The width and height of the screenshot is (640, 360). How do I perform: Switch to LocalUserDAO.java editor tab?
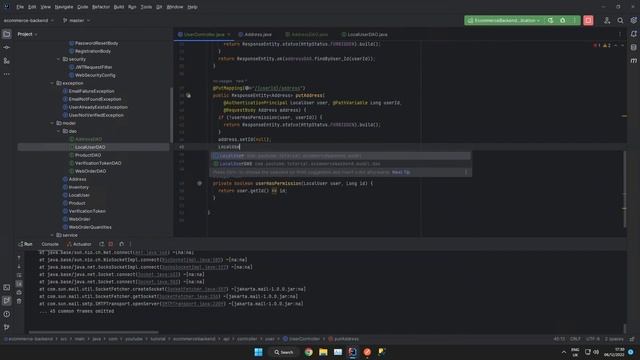click(365, 35)
